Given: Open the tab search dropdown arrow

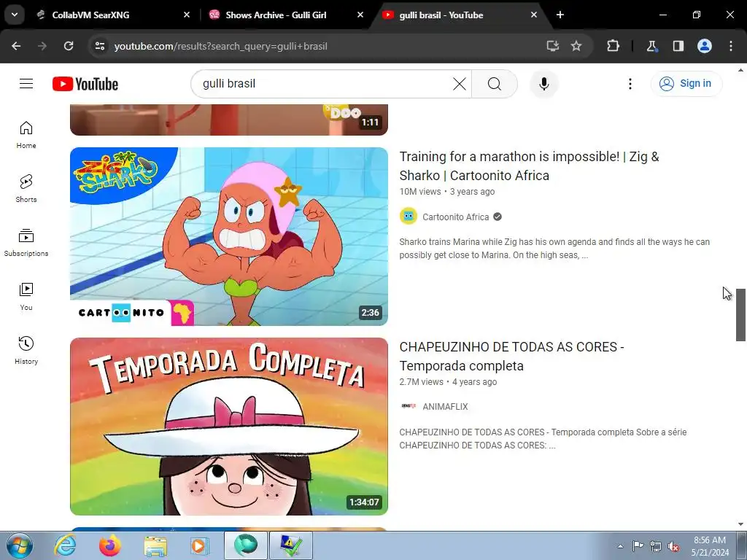Looking at the screenshot, I should 15,15.
